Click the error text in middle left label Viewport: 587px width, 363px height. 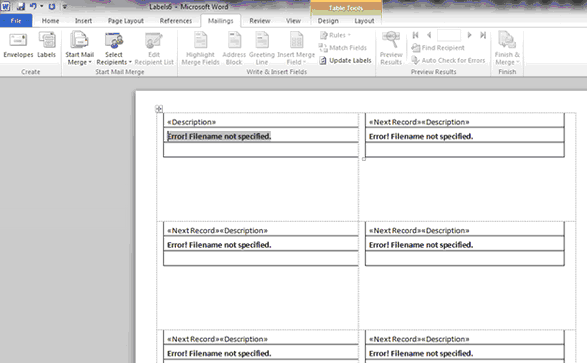click(219, 245)
